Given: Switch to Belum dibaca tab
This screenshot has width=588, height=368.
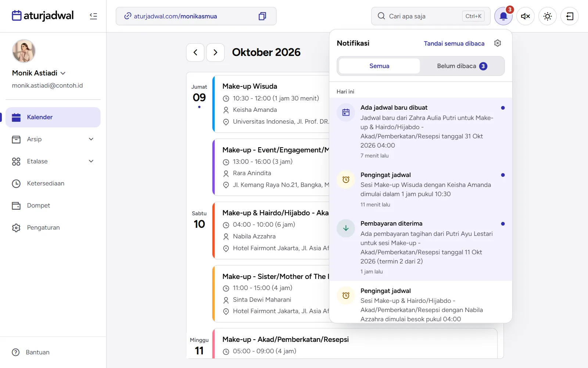Looking at the screenshot, I should [462, 66].
